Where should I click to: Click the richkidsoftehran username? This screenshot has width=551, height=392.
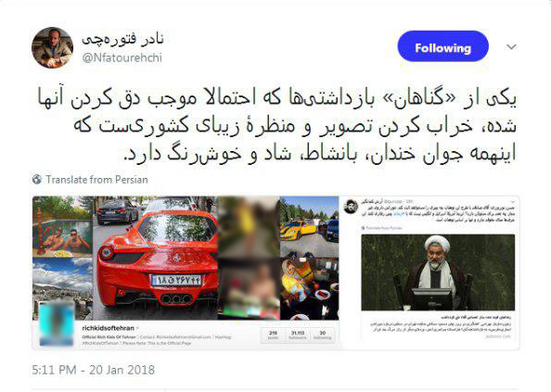click(x=108, y=328)
